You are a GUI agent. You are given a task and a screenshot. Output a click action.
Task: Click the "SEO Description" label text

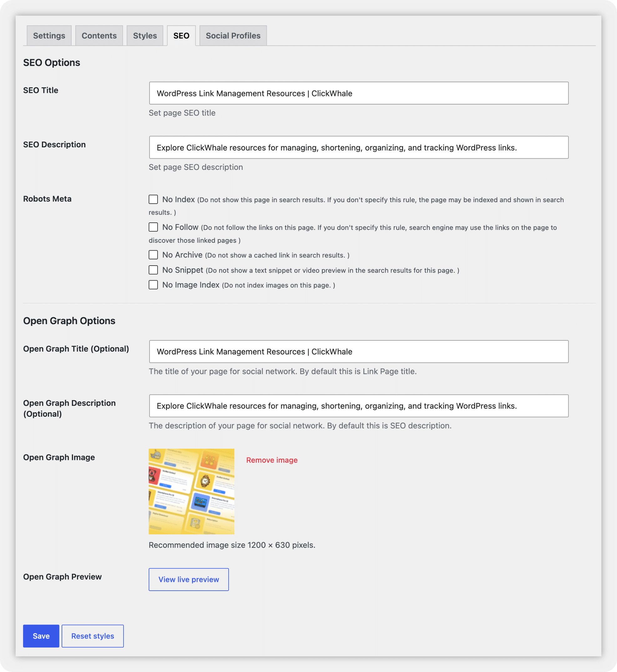tap(54, 145)
